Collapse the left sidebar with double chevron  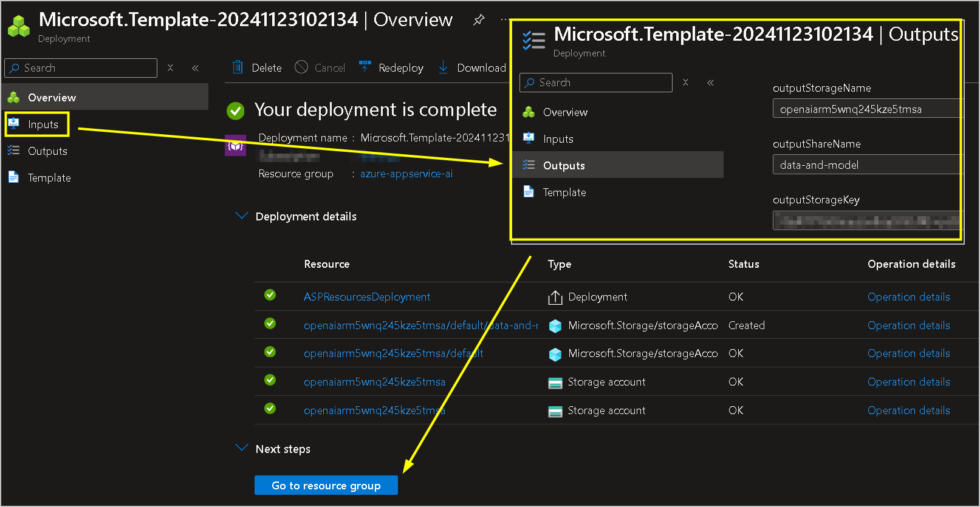(195, 68)
